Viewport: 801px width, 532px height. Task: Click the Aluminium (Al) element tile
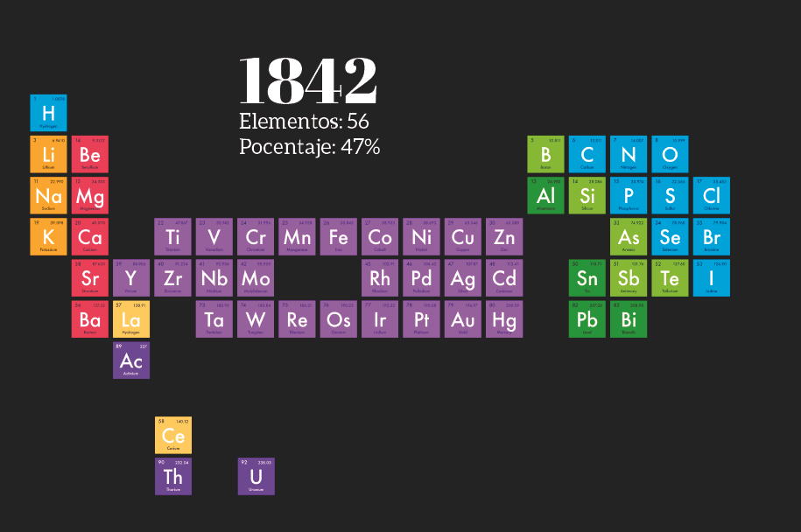coord(546,195)
